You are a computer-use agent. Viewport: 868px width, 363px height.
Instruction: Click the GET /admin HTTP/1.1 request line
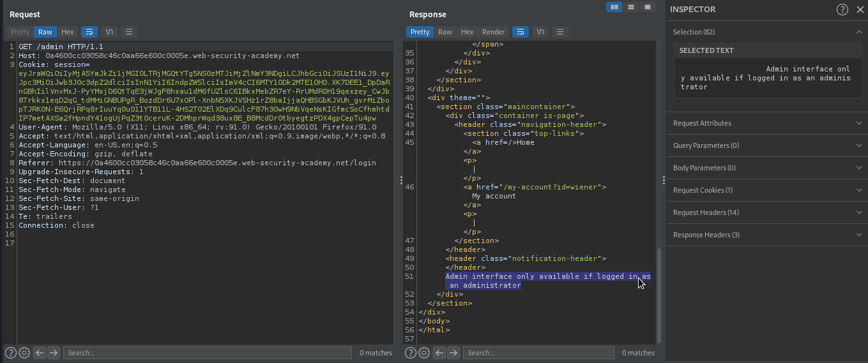[61, 47]
